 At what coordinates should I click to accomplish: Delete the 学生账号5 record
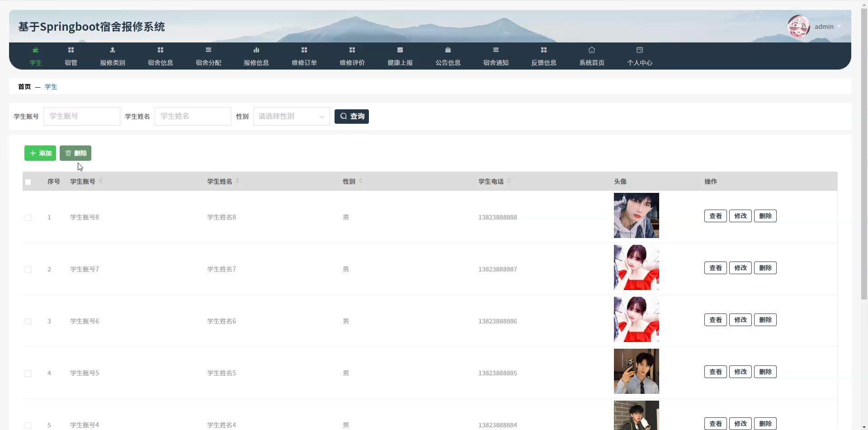[765, 372]
